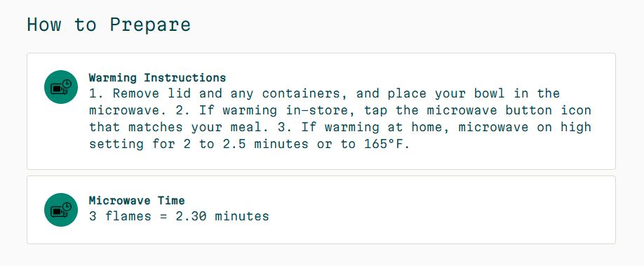This screenshot has width=644, height=266.
Task: Click the phrase 'microwave button icon'
Action: pyautogui.click(x=509, y=111)
